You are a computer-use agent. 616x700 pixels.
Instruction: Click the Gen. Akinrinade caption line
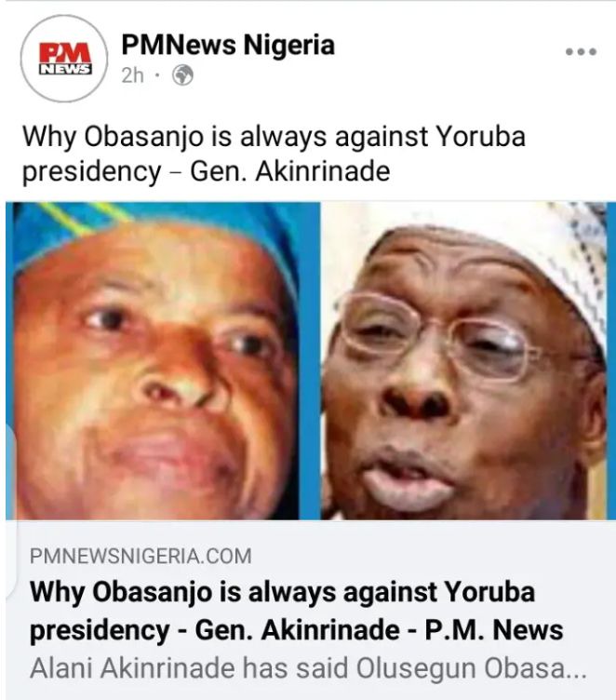pos(206,171)
